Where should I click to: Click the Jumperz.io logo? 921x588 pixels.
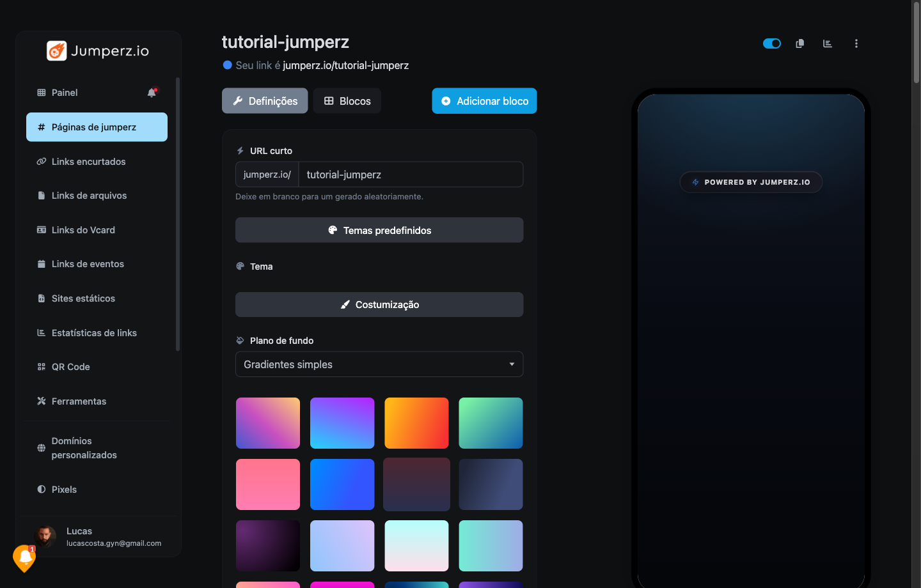[x=98, y=50]
